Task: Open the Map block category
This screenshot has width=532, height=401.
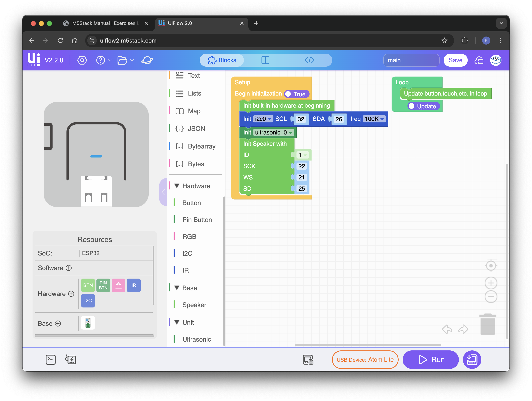Action: point(194,111)
